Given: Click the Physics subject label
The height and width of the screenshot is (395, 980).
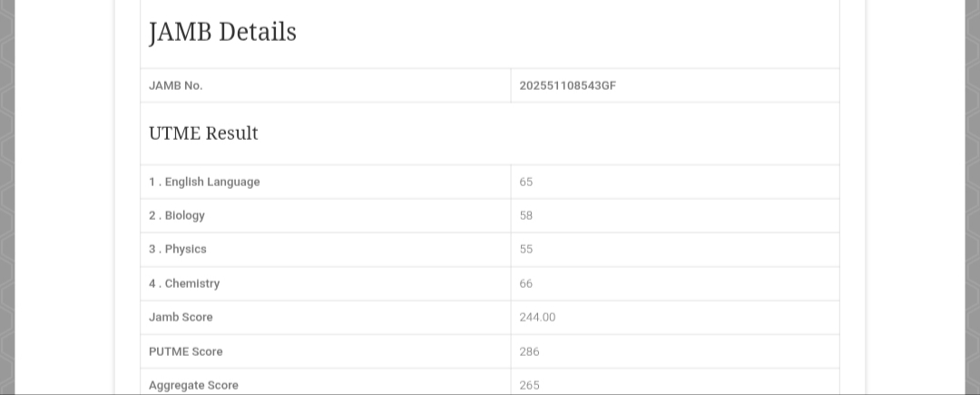Looking at the screenshot, I should click(x=178, y=249).
